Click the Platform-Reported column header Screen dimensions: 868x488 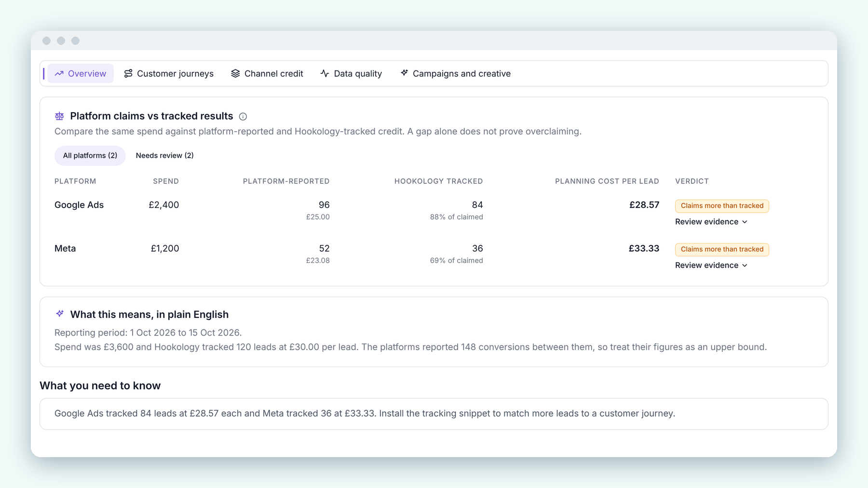point(286,181)
